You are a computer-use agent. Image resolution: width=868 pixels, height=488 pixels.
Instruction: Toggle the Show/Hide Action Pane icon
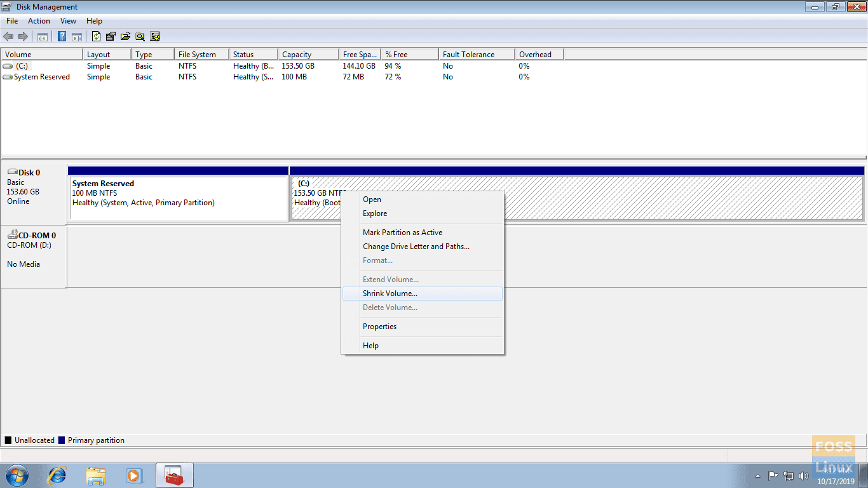[76, 36]
